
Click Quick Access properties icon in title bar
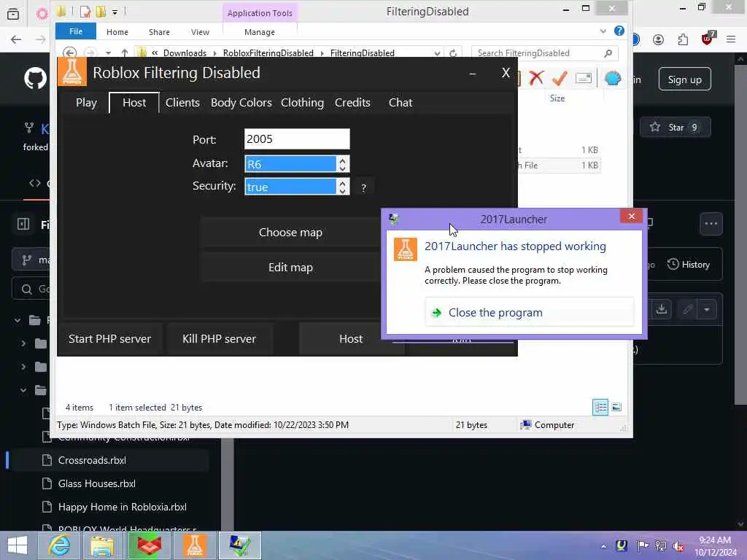[x=85, y=12]
